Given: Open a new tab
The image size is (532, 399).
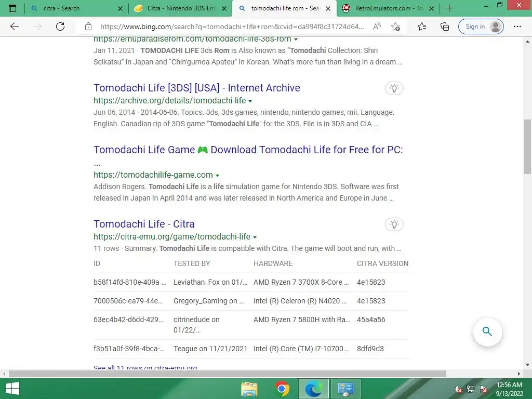Looking at the screenshot, I should coord(449,8).
